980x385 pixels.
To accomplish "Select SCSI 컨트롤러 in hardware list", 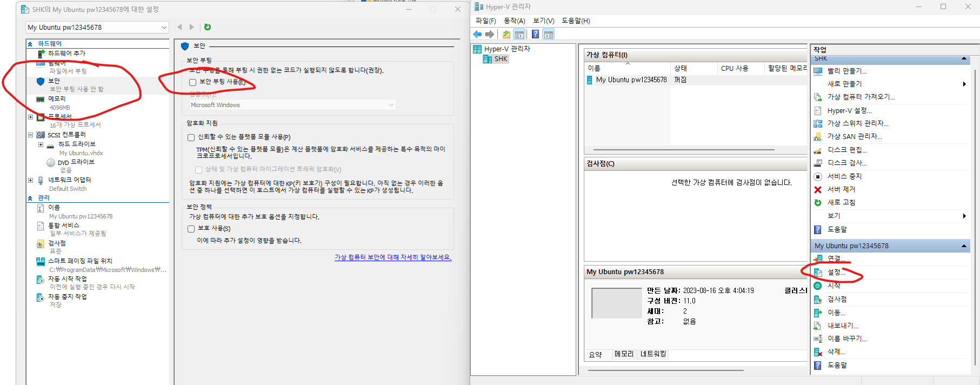I will (66, 135).
